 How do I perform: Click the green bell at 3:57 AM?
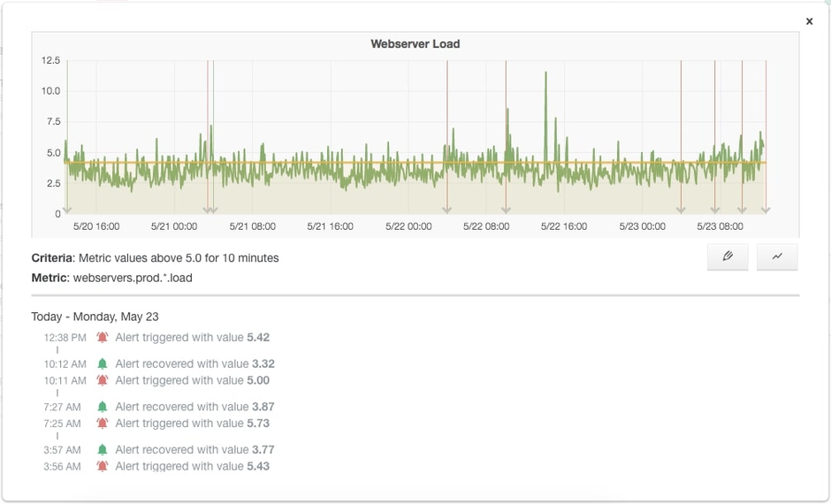(x=103, y=449)
